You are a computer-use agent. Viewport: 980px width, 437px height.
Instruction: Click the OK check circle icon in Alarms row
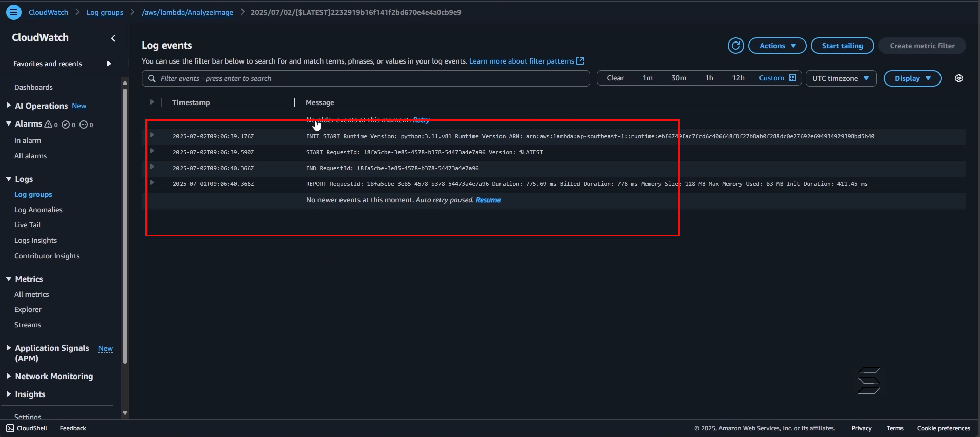click(66, 124)
